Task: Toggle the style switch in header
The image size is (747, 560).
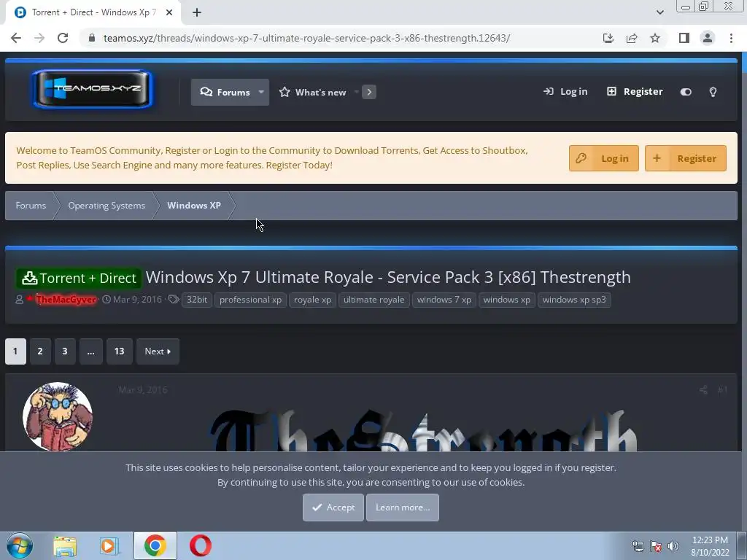Action: click(686, 92)
